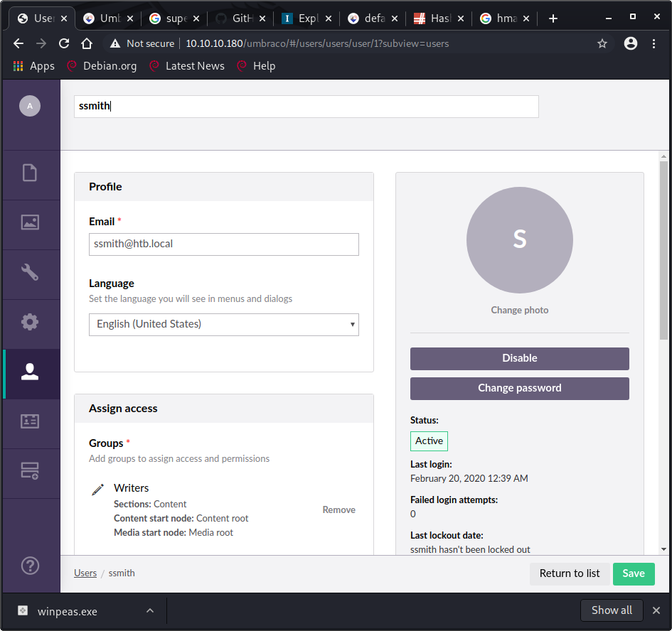The width and height of the screenshot is (672, 631).
Task: Click the Email input field
Action: [x=223, y=244]
